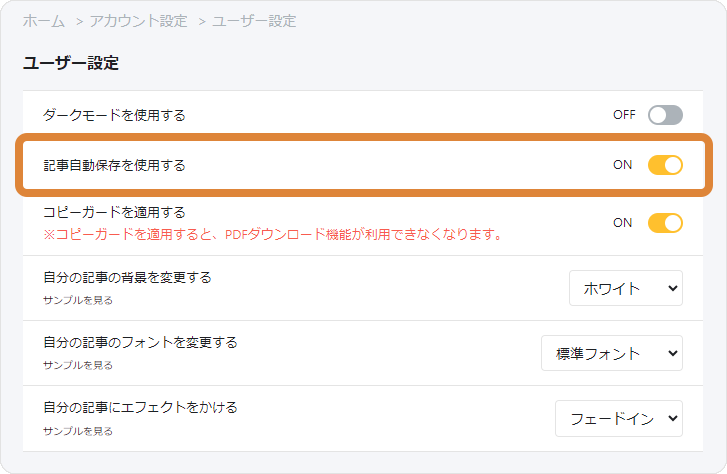Click the red PDF download warning text
727x474 pixels.
pyautogui.click(x=273, y=235)
